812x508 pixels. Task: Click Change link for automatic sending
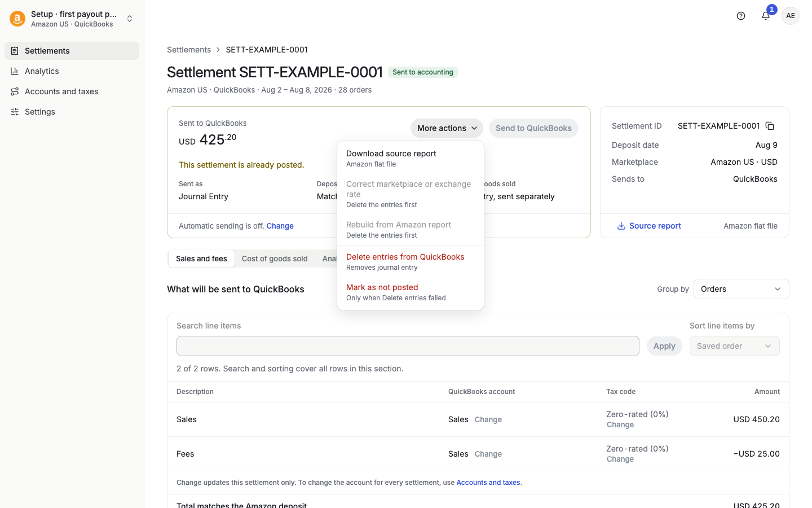(x=280, y=226)
